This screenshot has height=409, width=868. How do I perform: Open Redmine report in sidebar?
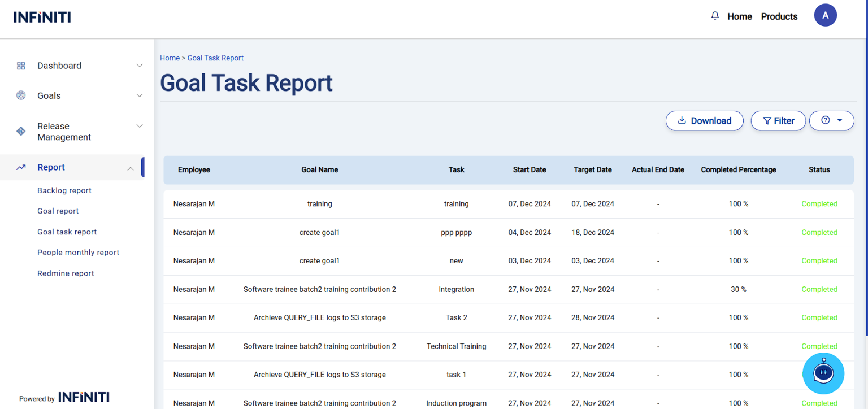point(66,273)
